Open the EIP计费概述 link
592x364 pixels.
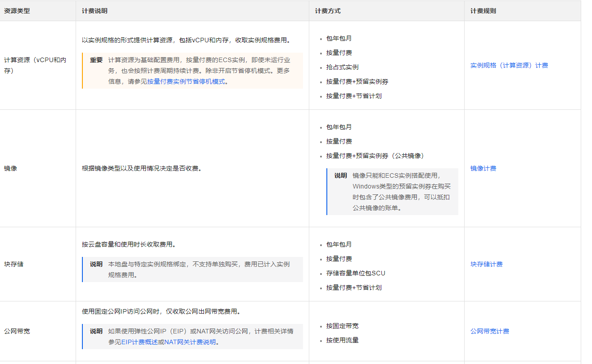click(139, 342)
